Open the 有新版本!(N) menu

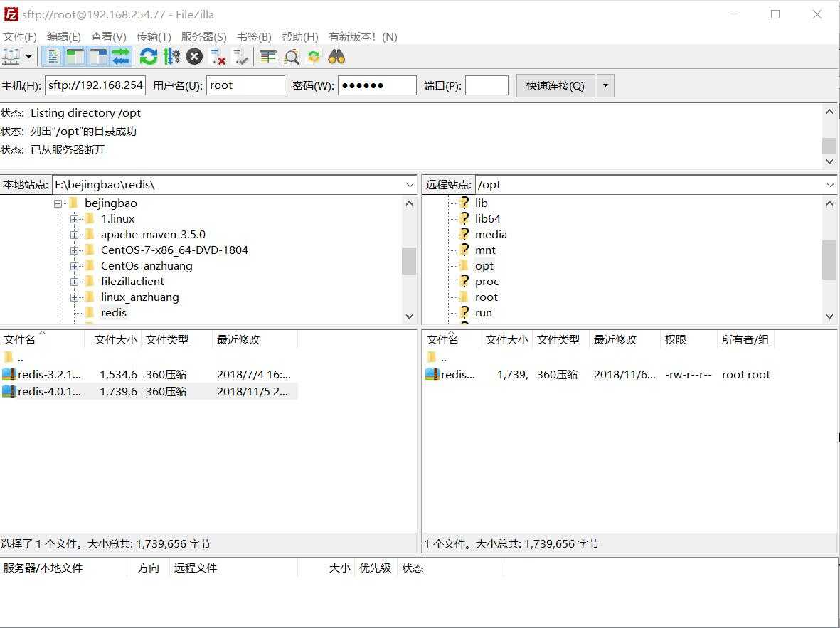[x=363, y=36]
